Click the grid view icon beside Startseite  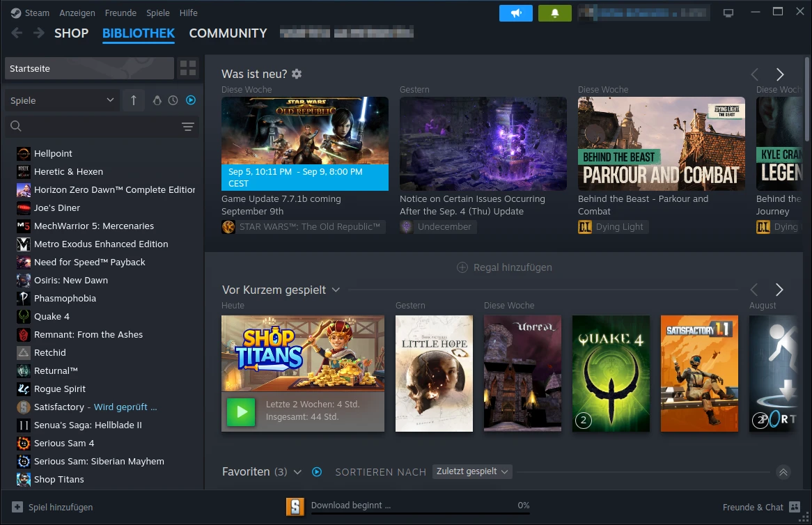(187, 68)
